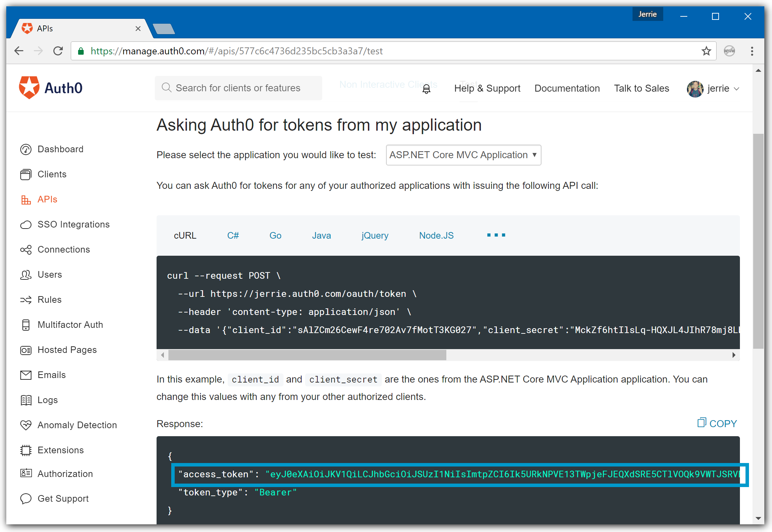772x532 pixels.
Task: Open the notifications bell
Action: click(x=426, y=89)
